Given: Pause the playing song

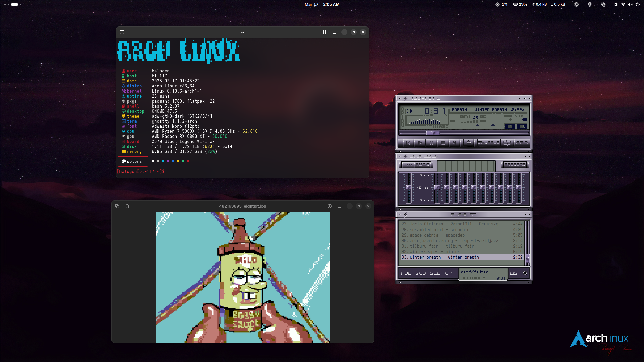Looking at the screenshot, I should click(x=431, y=143).
